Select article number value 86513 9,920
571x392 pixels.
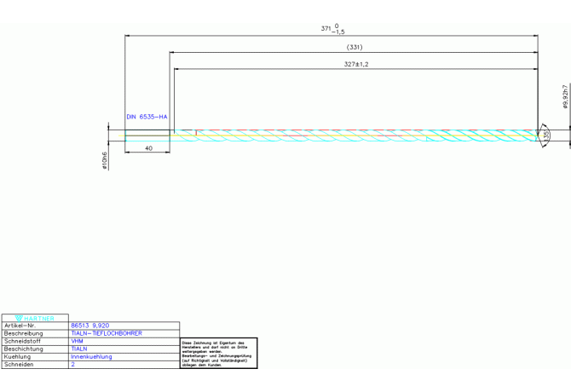(x=89, y=326)
